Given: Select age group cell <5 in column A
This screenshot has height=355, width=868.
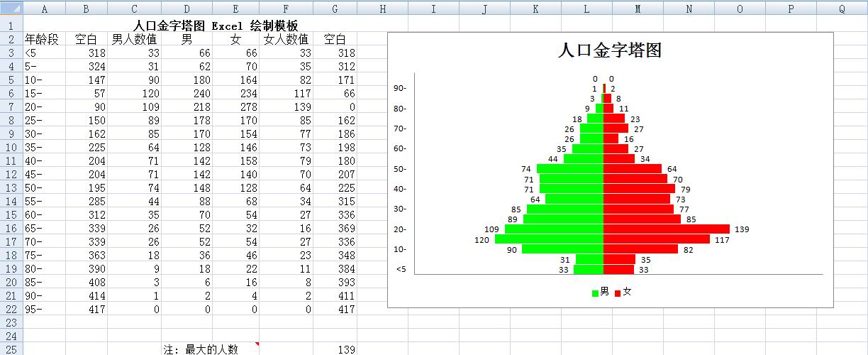Looking at the screenshot, I should click(45, 53).
